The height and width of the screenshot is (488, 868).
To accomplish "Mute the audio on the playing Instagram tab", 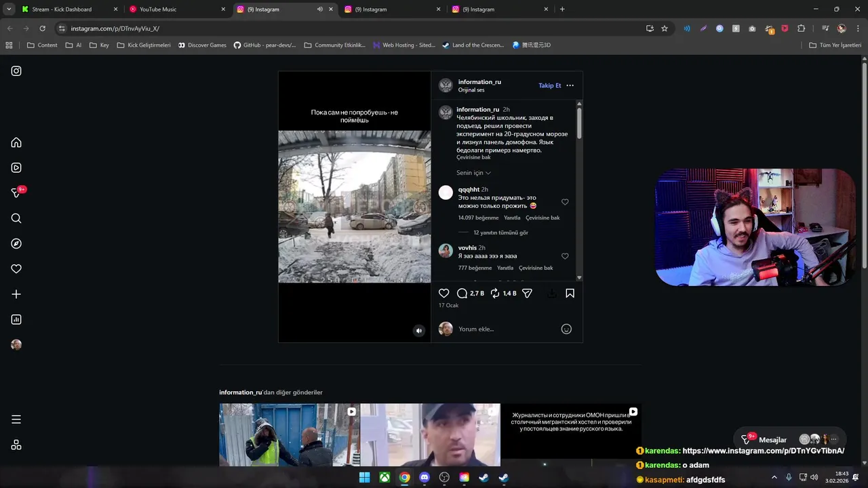I will (x=320, y=9).
